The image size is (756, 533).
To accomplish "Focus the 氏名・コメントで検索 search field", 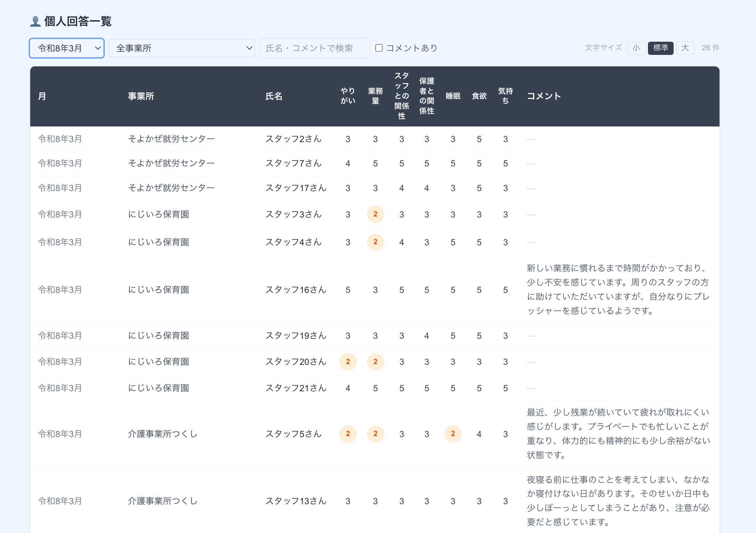I will (x=315, y=48).
